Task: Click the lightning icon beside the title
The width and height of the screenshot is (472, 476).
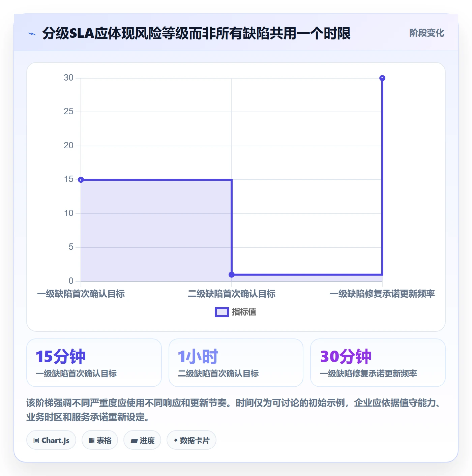Action: 32,34
